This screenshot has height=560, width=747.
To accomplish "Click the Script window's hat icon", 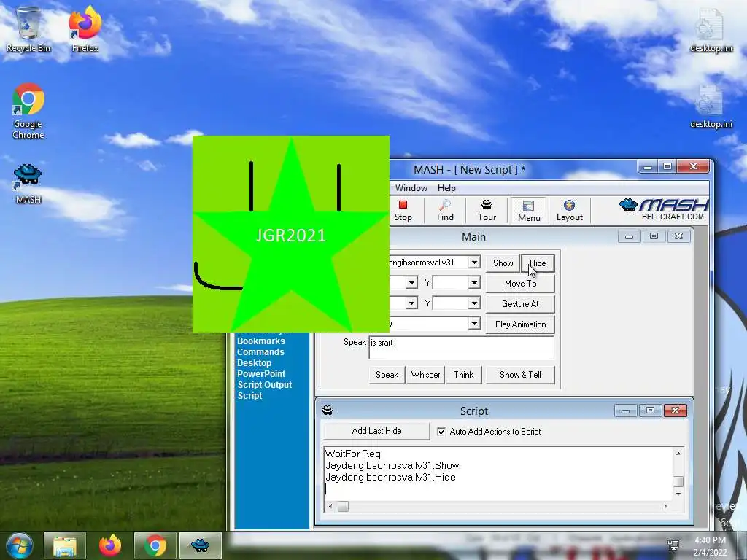I will 328,411.
